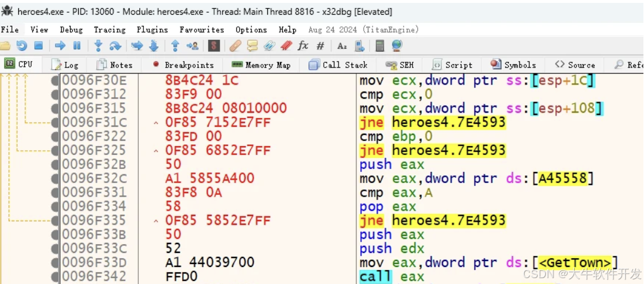Toggle breakpoint bullet at 0096F342
Image resolution: width=644 pixels, height=284 pixels.
(55, 276)
